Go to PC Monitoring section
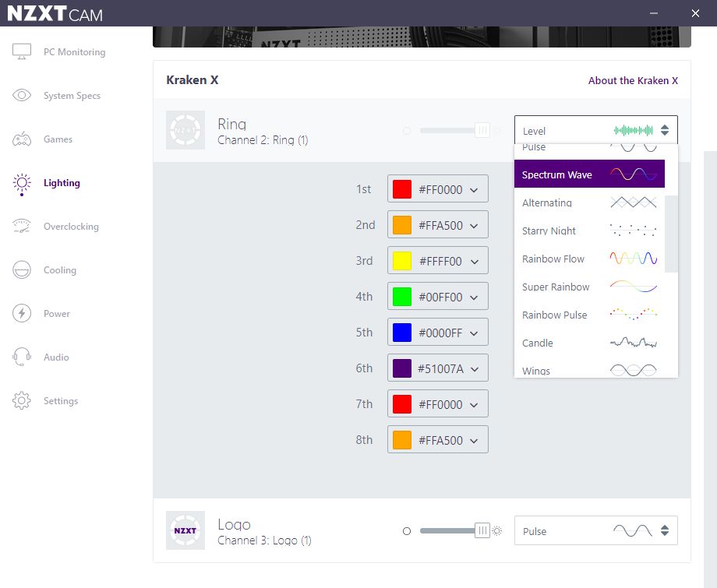The height and width of the screenshot is (588, 717). (x=75, y=52)
